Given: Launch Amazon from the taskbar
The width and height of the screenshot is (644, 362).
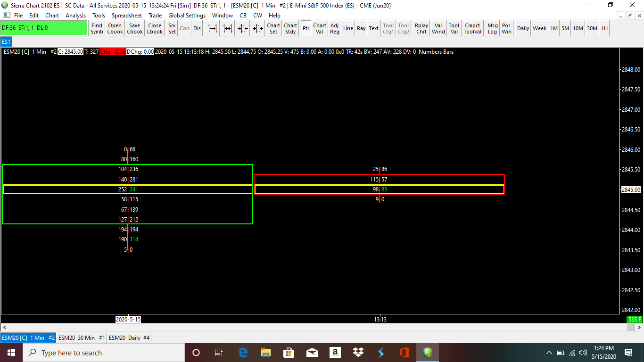Looking at the screenshot, I should pyautogui.click(x=335, y=353).
